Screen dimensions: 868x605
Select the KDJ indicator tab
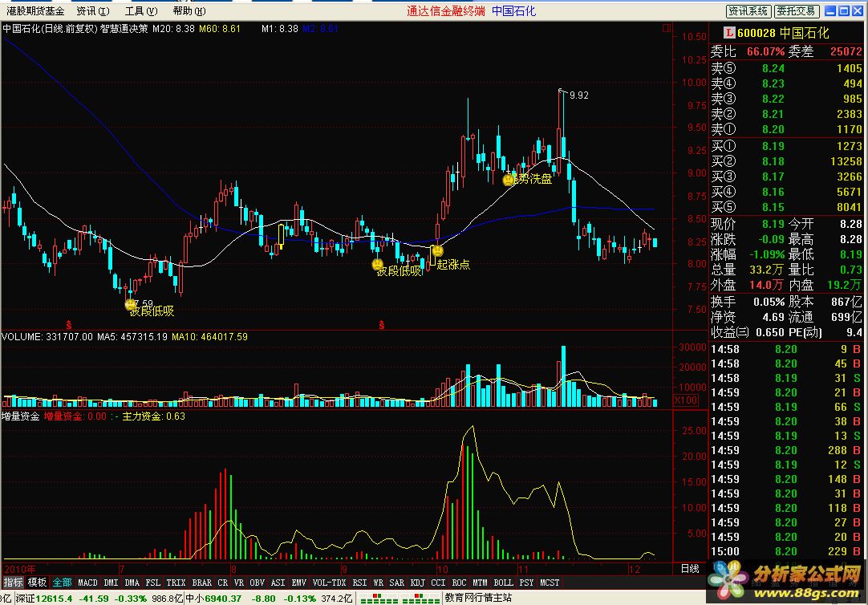pos(417,583)
